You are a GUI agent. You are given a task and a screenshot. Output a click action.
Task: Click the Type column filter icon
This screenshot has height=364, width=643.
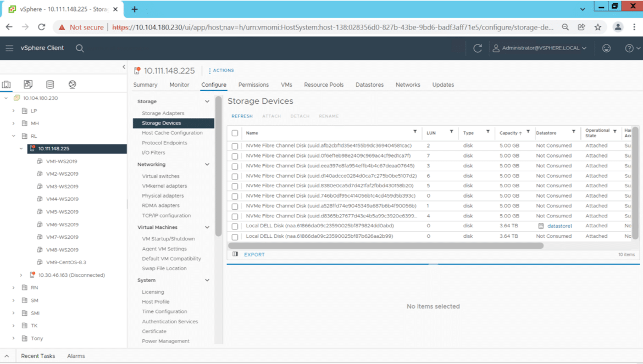click(x=488, y=132)
